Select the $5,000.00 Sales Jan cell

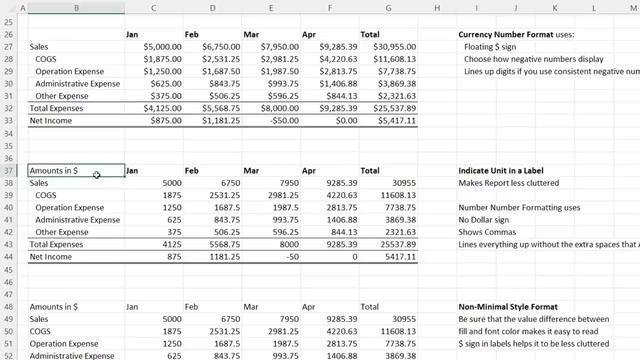pyautogui.click(x=154, y=47)
